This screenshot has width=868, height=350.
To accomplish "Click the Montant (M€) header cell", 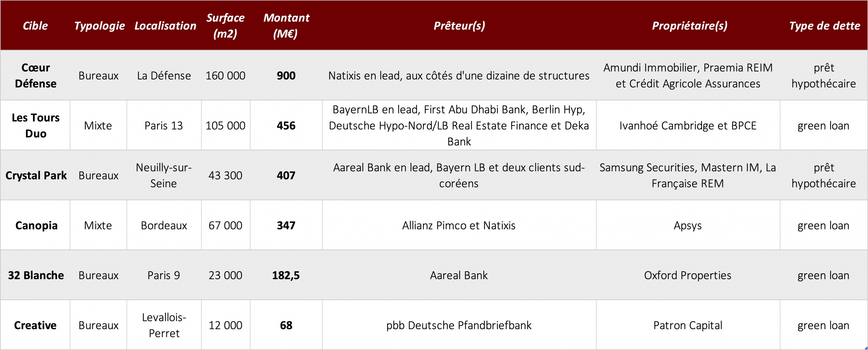I will tap(286, 26).
